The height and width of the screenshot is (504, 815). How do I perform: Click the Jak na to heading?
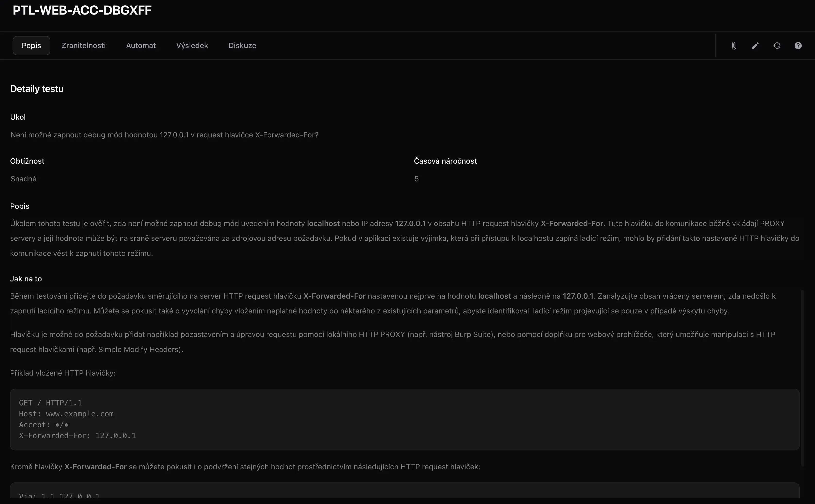point(26,279)
